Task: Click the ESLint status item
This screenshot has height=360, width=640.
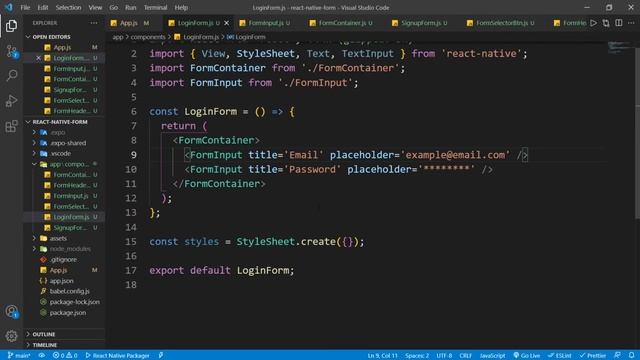Action: pyautogui.click(x=559, y=356)
